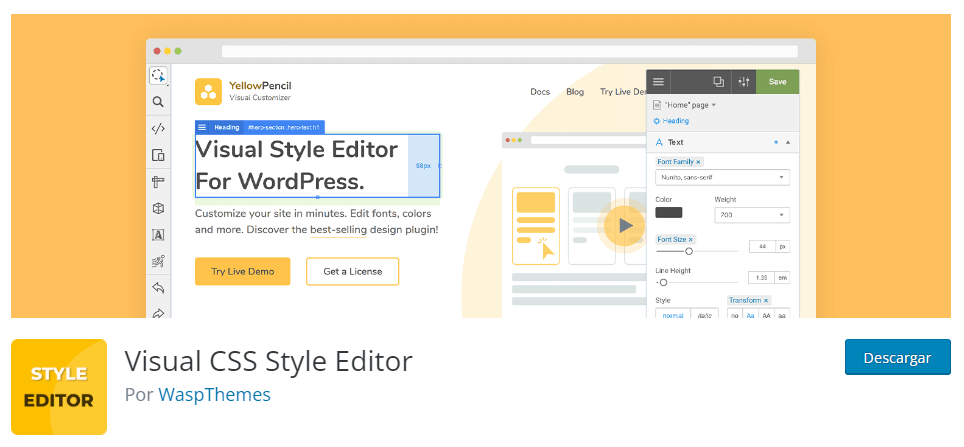This screenshot has width=964, height=447.
Task: Open the search tool in left toolbar
Action: point(158,102)
